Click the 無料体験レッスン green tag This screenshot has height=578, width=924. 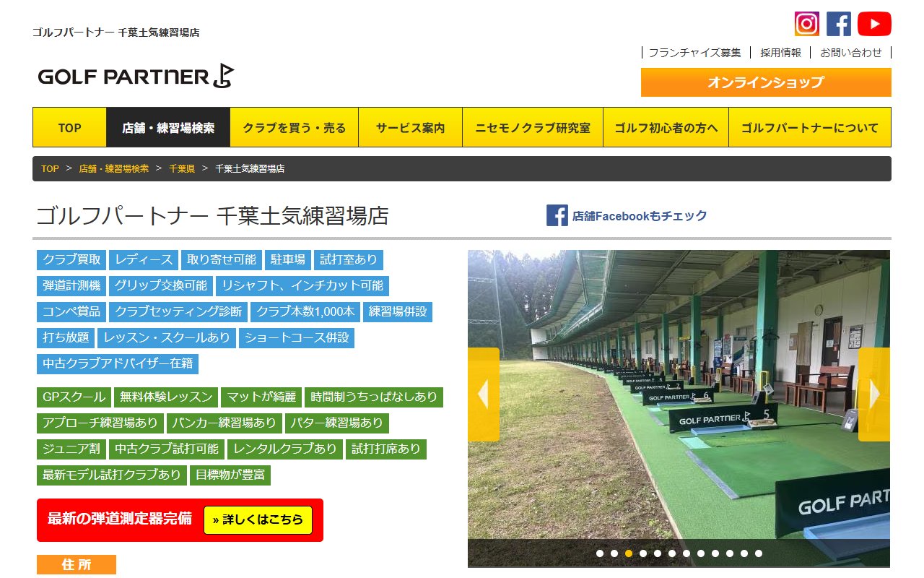tap(167, 397)
